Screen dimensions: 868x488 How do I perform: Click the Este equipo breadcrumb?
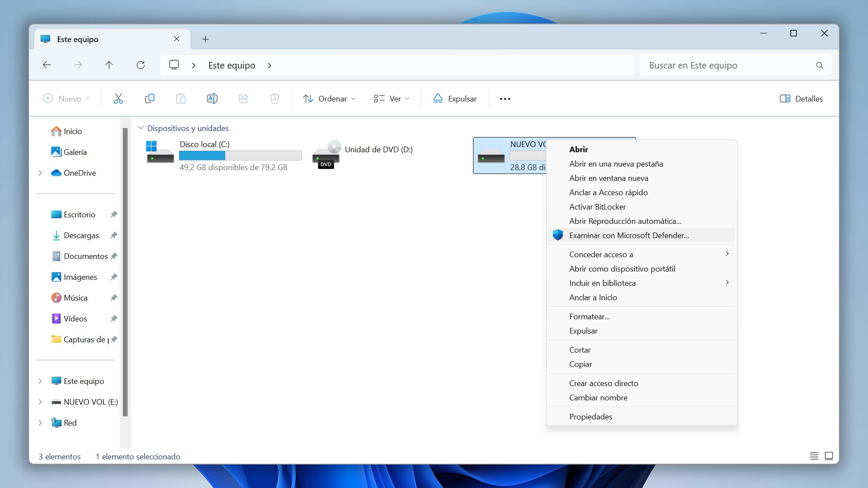pyautogui.click(x=232, y=65)
